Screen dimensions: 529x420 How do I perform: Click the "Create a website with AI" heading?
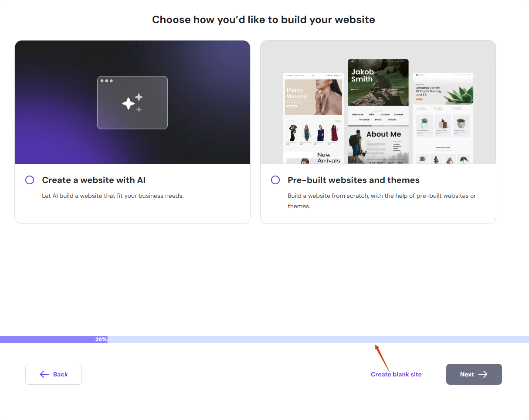[94, 180]
